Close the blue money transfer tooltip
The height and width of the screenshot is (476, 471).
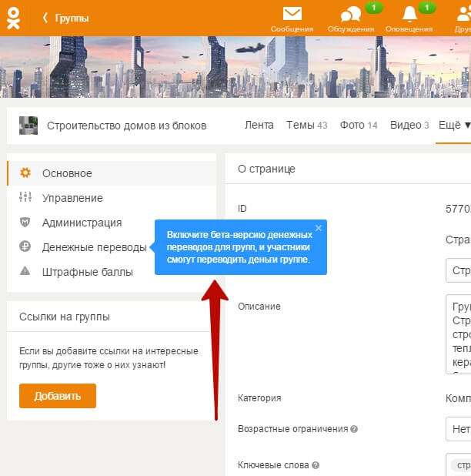[319, 228]
